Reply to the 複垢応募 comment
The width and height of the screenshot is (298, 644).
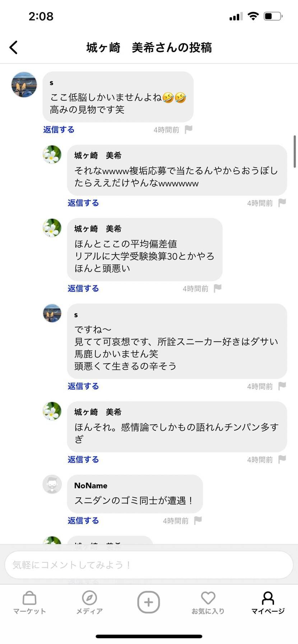pyautogui.click(x=83, y=203)
